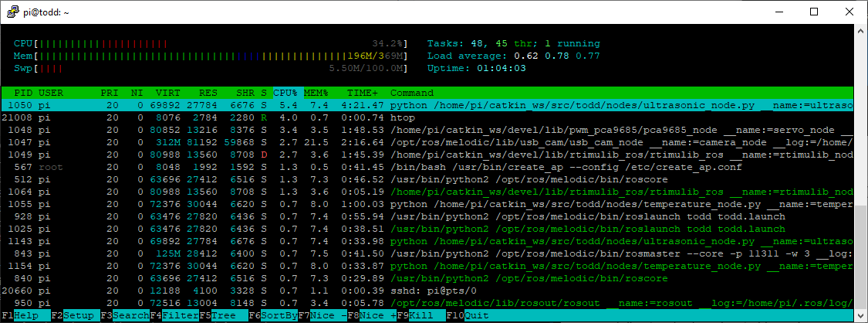Select the rosout process row
This screenshot has width=868, height=323.
point(427,304)
